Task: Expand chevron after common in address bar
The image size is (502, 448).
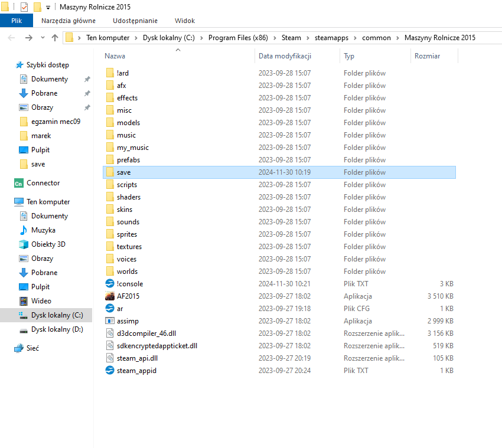Action: (397, 38)
